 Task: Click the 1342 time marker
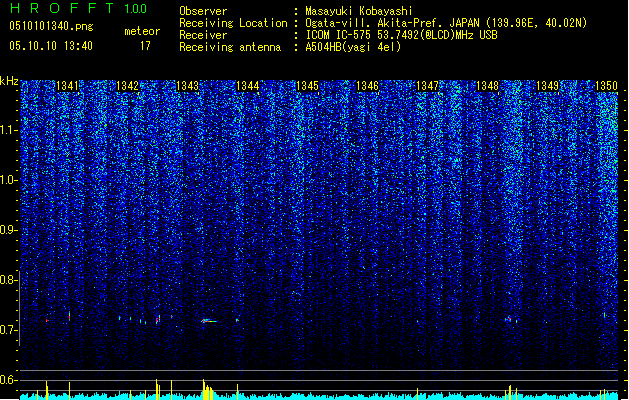[x=127, y=86]
